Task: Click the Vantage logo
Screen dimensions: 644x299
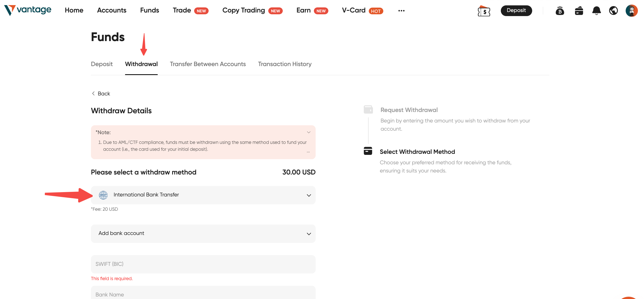Action: coord(28,10)
